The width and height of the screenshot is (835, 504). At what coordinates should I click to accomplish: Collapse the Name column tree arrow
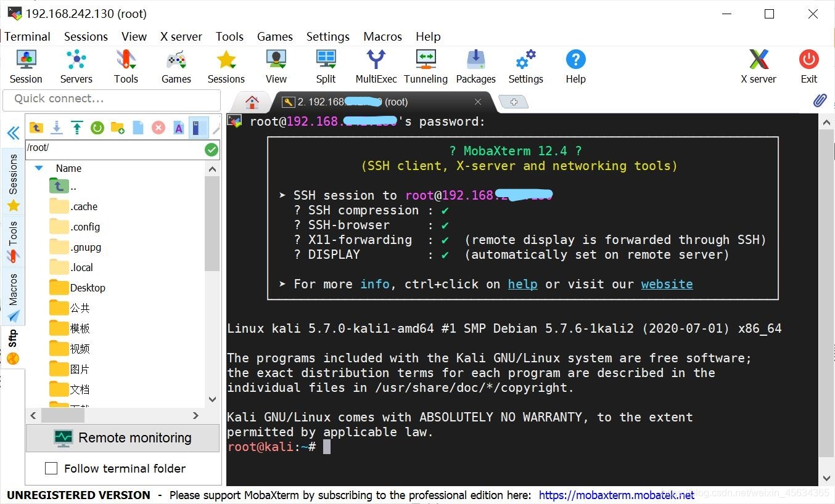coord(39,168)
